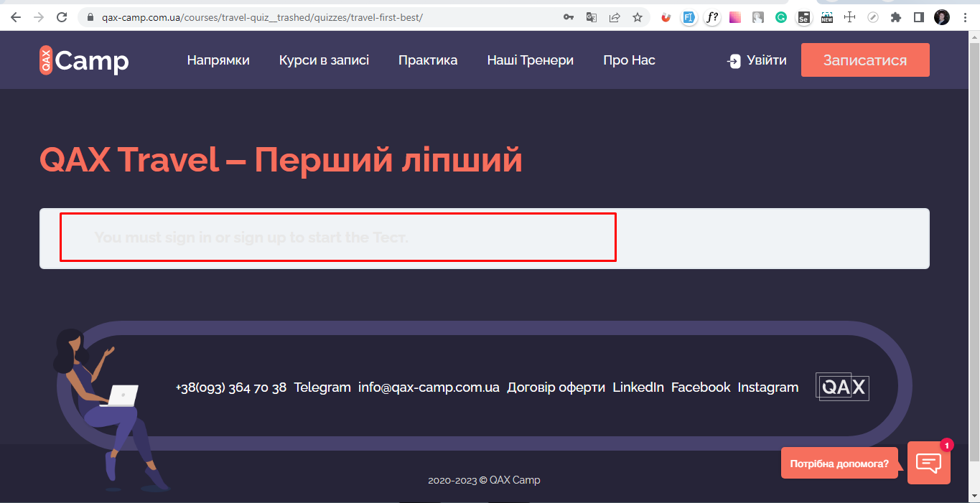Open the Наші Тренери menu item

click(x=530, y=60)
